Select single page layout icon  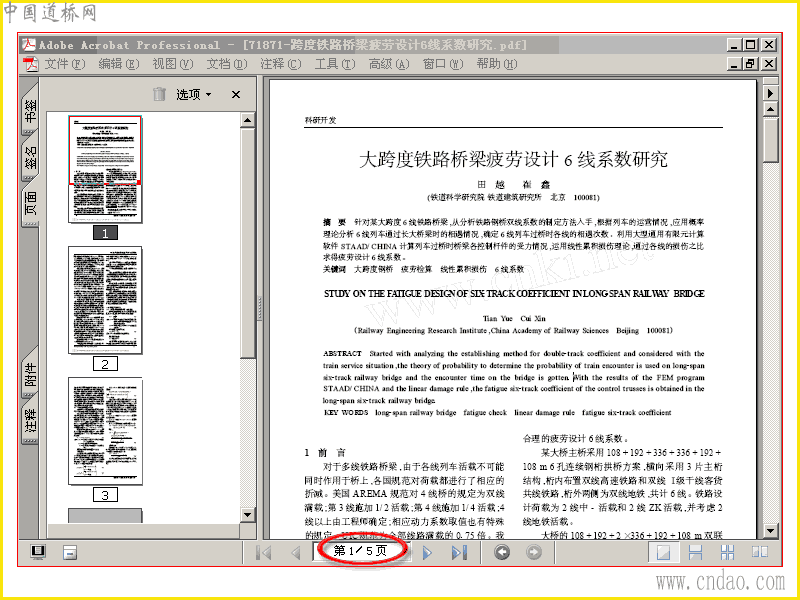point(663,552)
